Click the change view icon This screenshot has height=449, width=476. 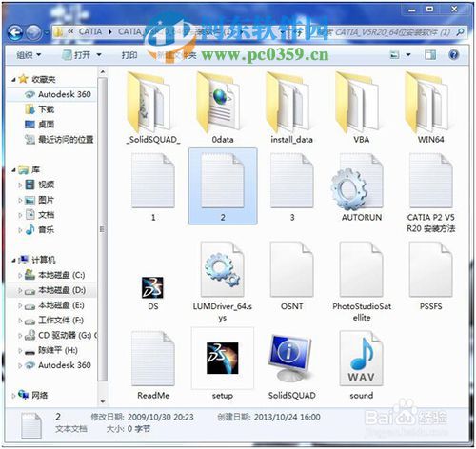394,55
